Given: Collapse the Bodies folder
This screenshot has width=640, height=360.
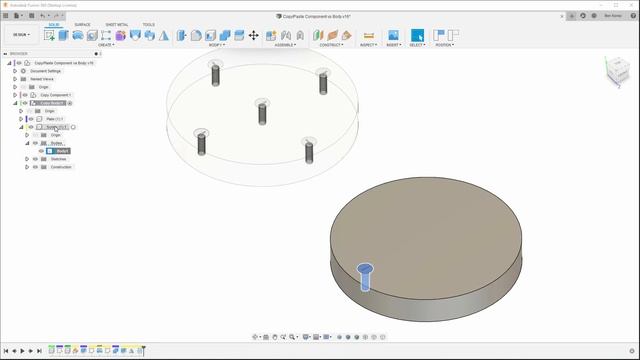Looking at the screenshot, I should pyautogui.click(x=27, y=143).
